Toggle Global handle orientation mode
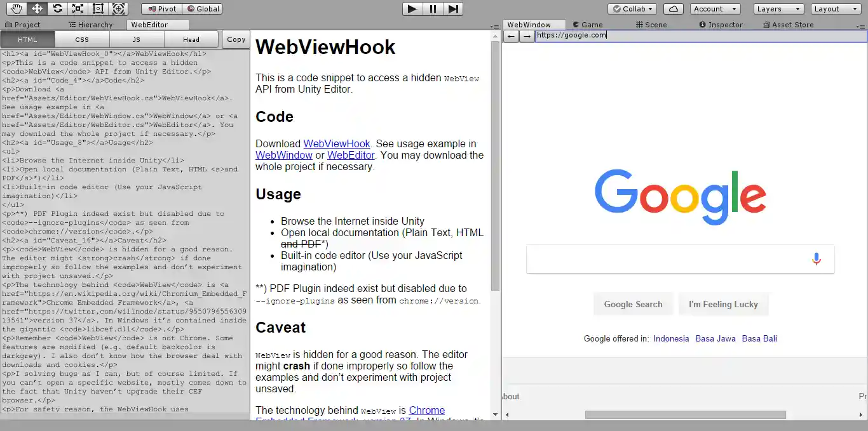Image resolution: width=868 pixels, height=431 pixels. [203, 8]
